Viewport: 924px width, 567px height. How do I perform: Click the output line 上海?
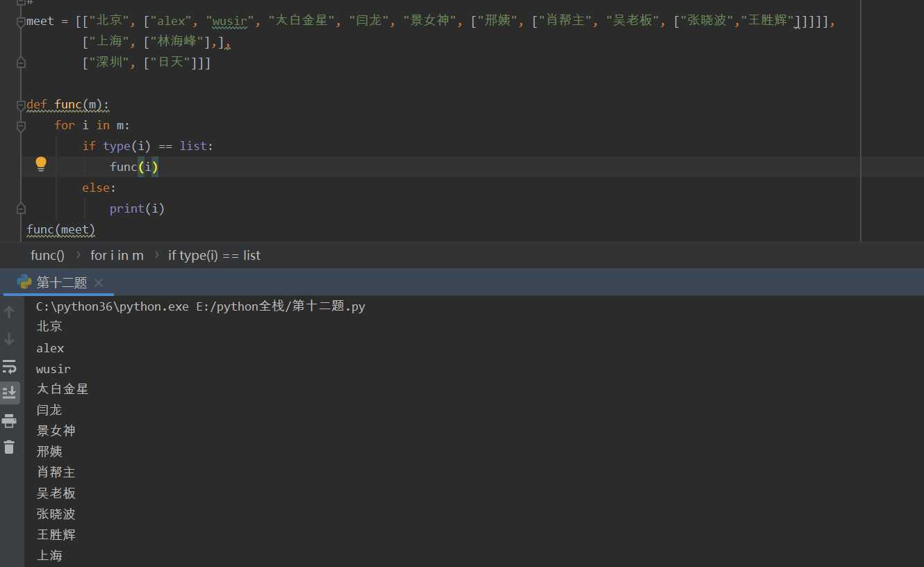pyautogui.click(x=49, y=556)
